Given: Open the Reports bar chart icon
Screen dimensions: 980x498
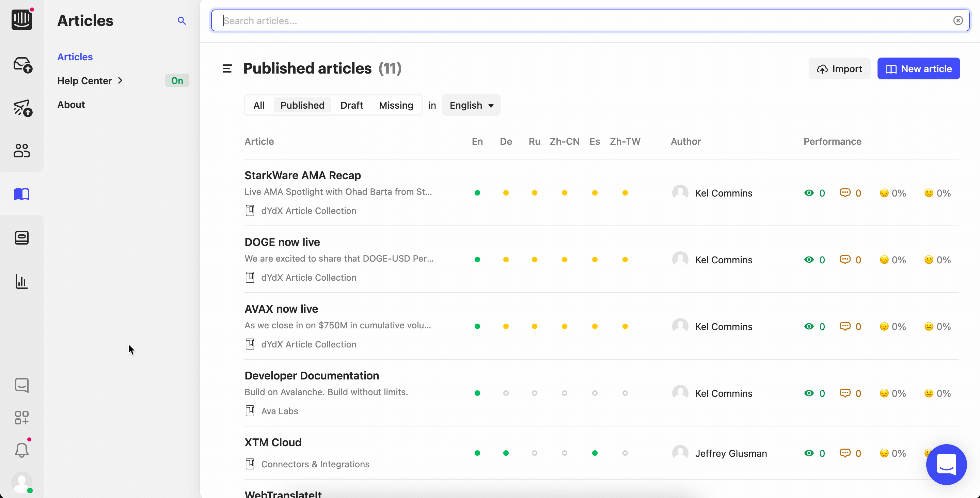Looking at the screenshot, I should click(x=22, y=281).
